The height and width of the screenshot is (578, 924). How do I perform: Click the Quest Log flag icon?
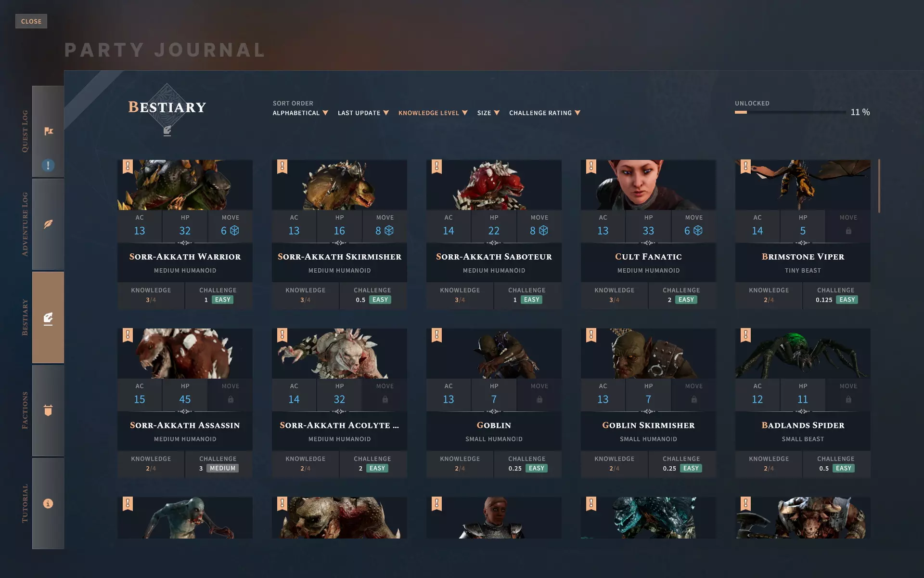pos(48,131)
